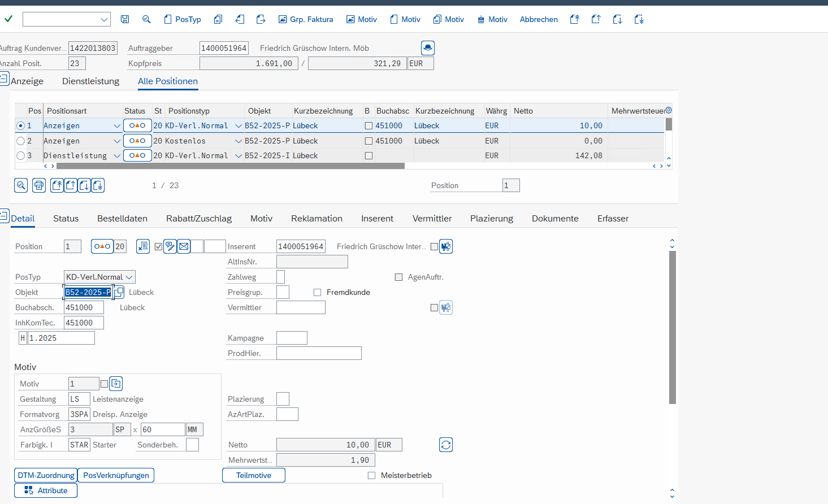
Task: Click the first-position icon below the table
Action: [57, 185]
